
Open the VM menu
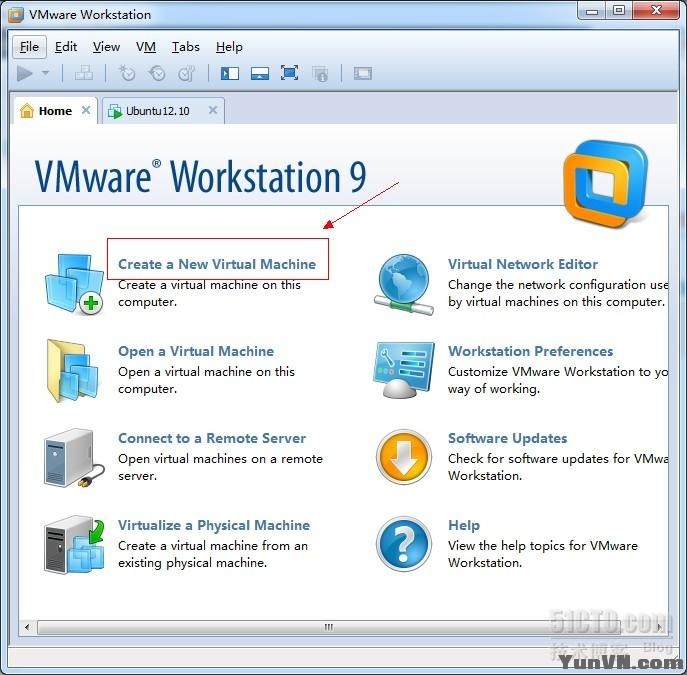tap(146, 47)
